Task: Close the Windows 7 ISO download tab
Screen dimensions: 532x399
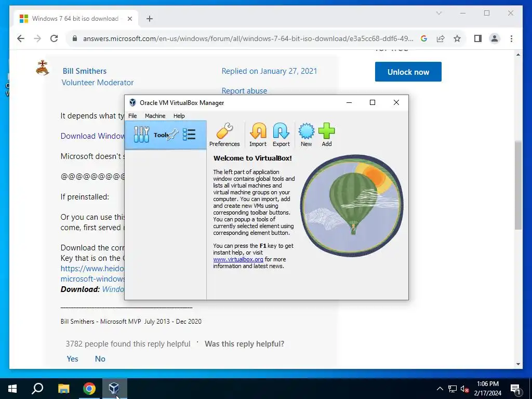Action: tap(129, 19)
